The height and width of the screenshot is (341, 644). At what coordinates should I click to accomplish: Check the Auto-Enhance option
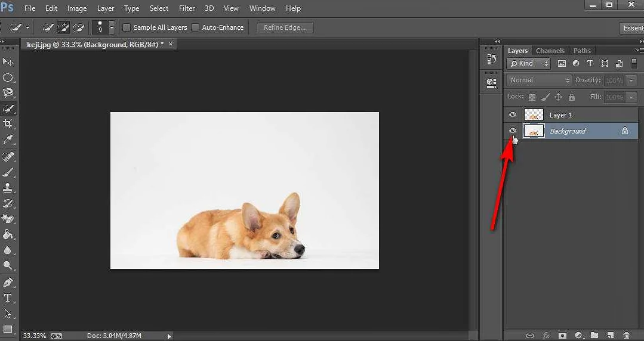click(195, 27)
